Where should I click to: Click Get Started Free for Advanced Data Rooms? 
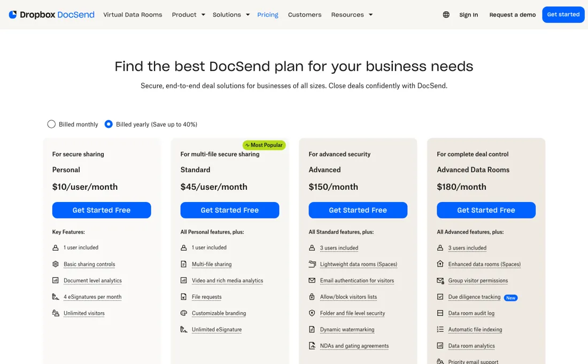click(x=486, y=210)
